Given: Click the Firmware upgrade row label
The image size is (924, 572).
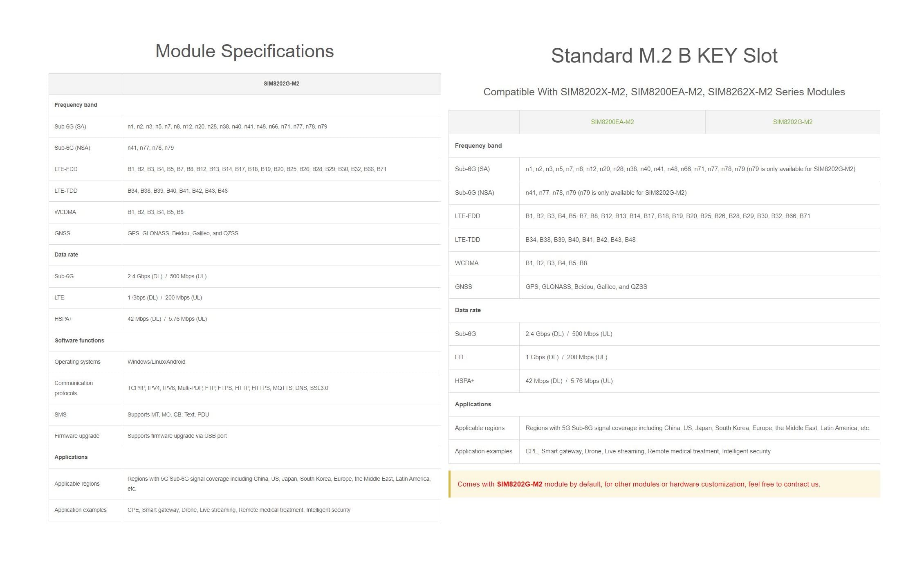Looking at the screenshot, I should (77, 436).
